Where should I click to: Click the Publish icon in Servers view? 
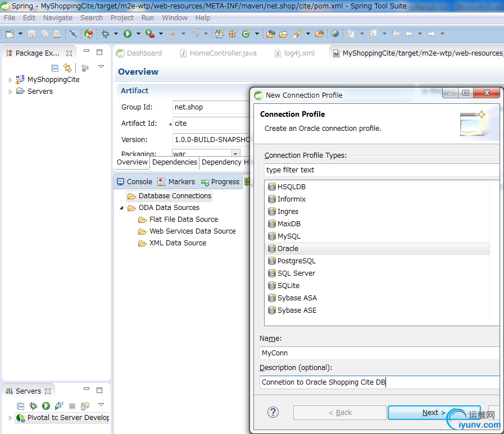[x=85, y=406]
